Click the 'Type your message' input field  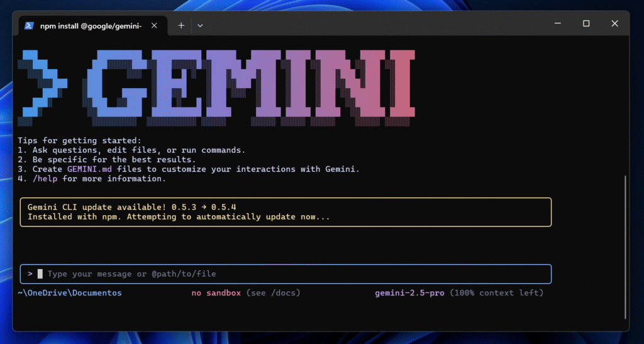tap(286, 274)
